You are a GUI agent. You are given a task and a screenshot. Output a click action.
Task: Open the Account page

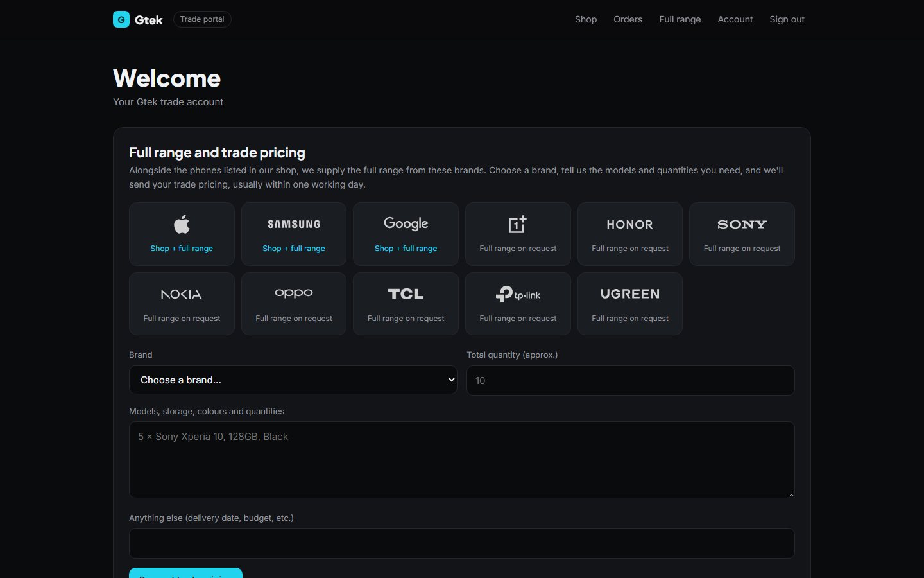735,19
